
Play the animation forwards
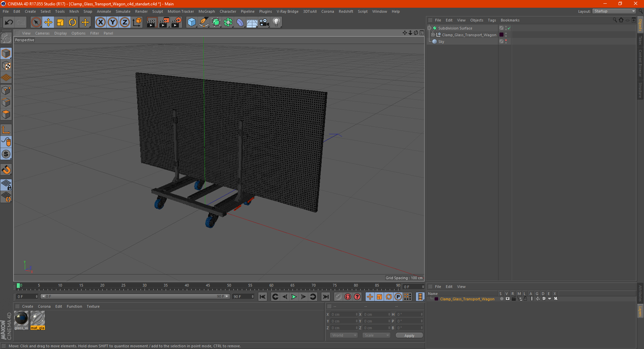pos(294,297)
